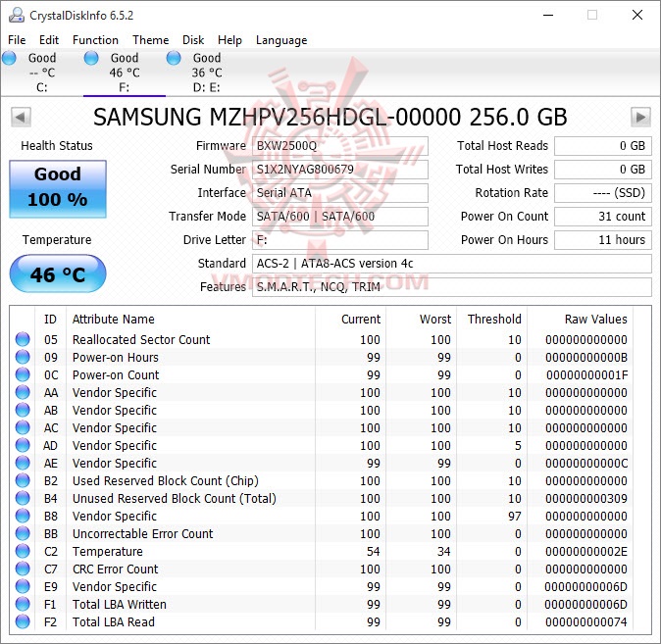This screenshot has width=661, height=644.
Task: Click the Rotation Rate value field
Action: 603,193
